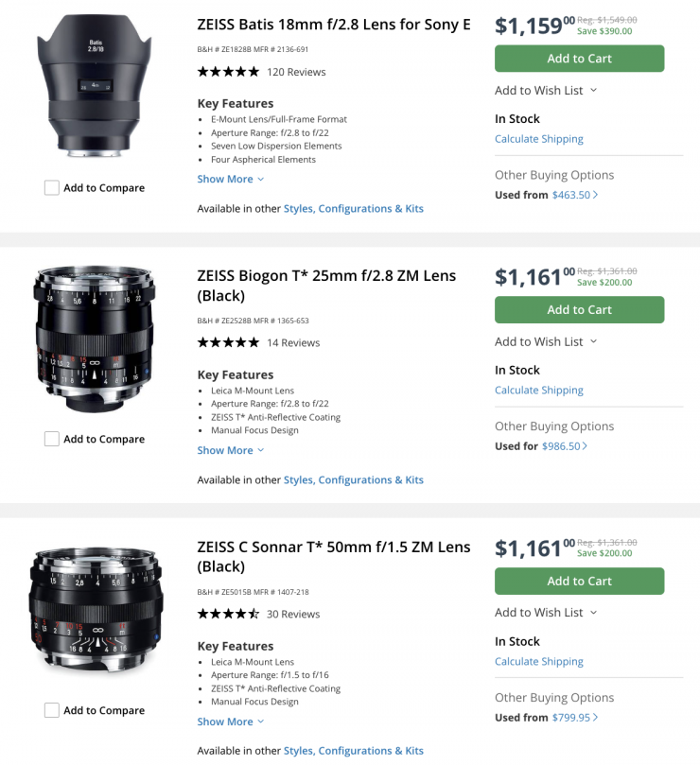Check Add to Compare for Biogon 25mm lens
Viewport: 700px width, 765px height.
point(52,439)
